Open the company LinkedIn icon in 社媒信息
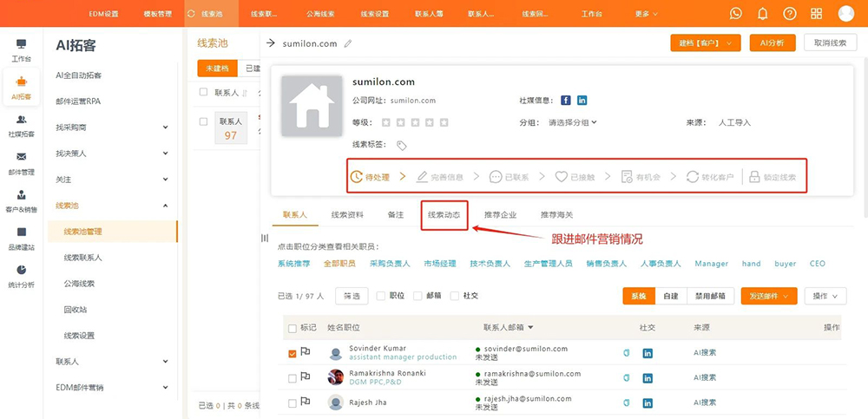868x419 pixels. [x=582, y=100]
